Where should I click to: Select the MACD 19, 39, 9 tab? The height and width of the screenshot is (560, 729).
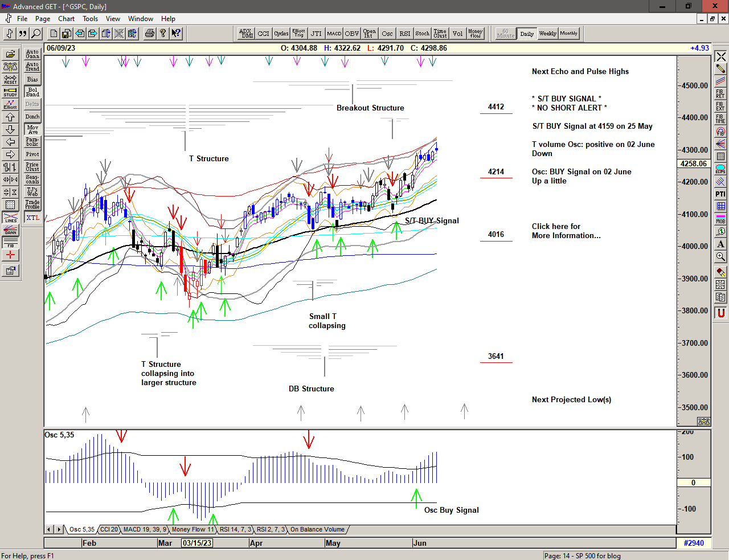coord(145,529)
